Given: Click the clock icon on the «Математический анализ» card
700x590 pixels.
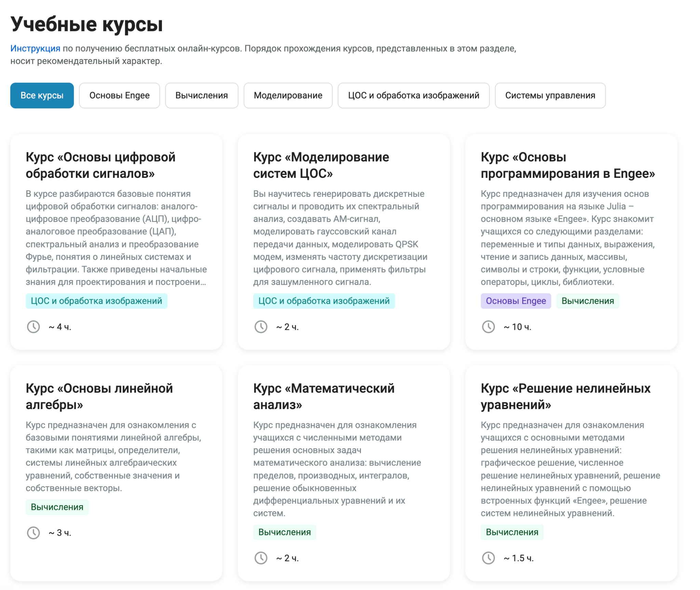Looking at the screenshot, I should click(x=261, y=558).
